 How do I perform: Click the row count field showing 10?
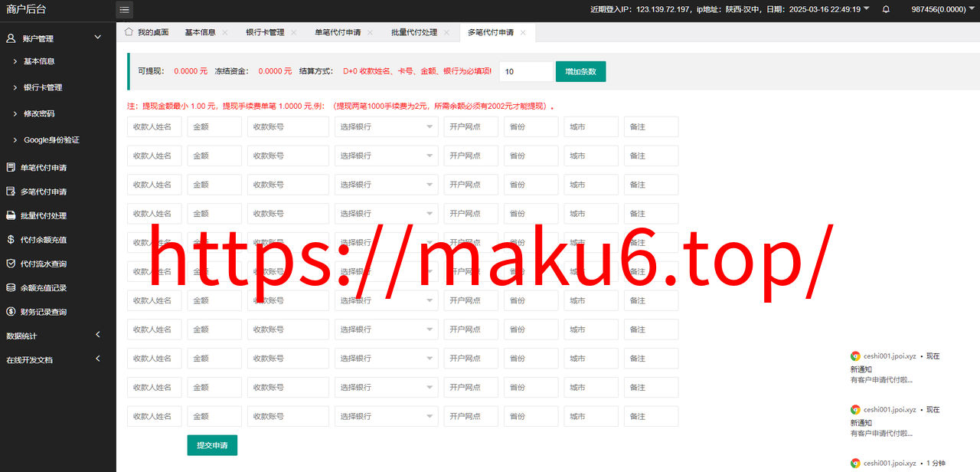526,71
